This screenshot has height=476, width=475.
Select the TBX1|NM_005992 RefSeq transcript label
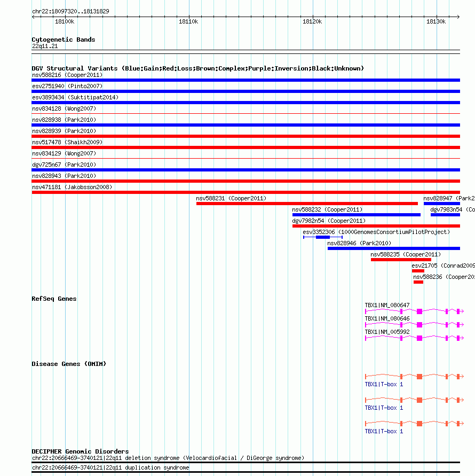coord(387,332)
